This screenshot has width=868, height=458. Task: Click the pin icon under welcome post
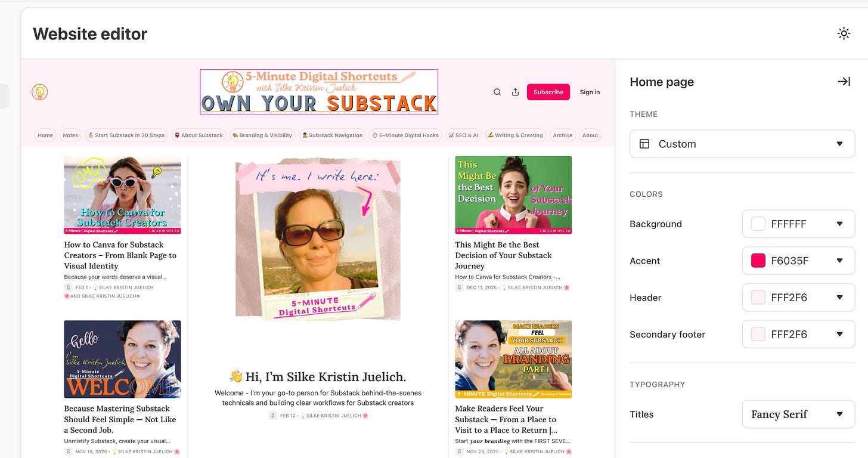68,451
